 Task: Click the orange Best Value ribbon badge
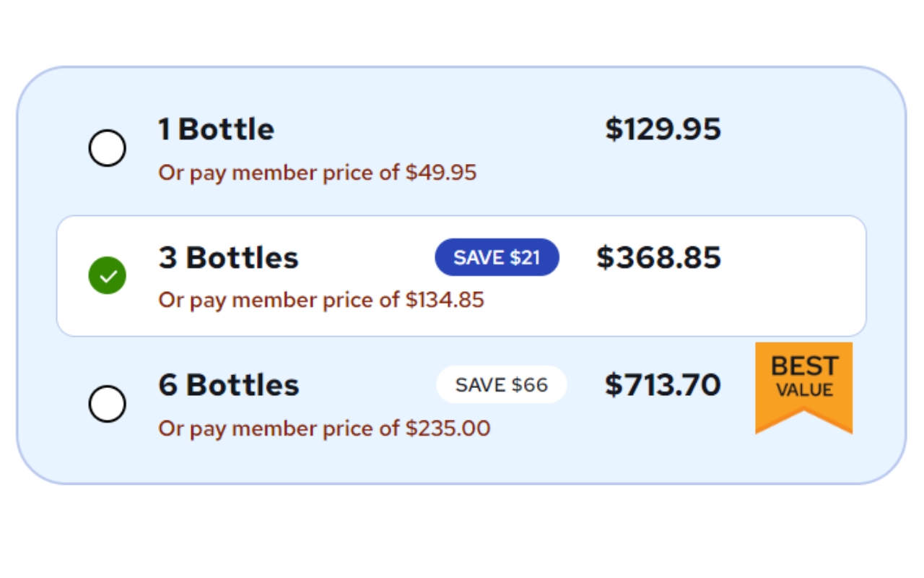point(803,387)
